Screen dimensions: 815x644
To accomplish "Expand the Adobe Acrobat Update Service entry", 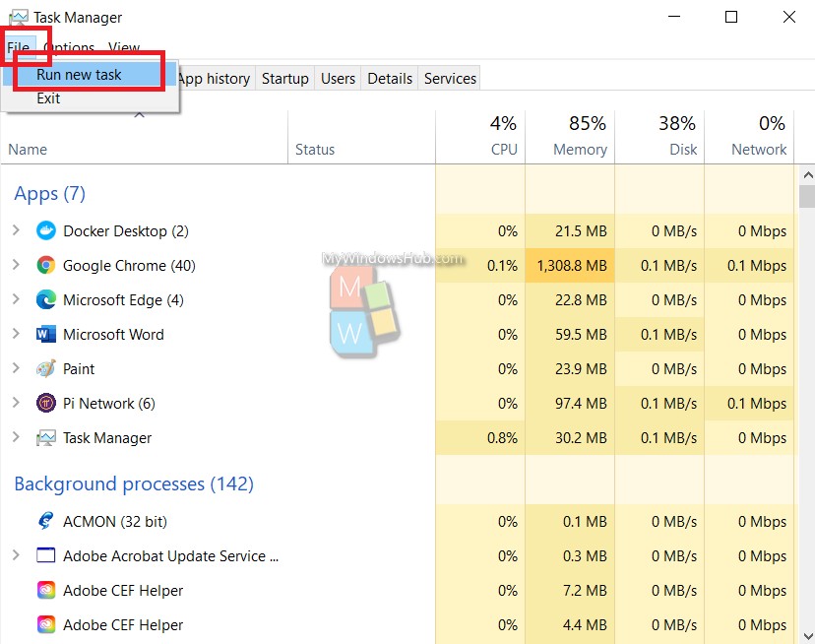I will (x=16, y=555).
